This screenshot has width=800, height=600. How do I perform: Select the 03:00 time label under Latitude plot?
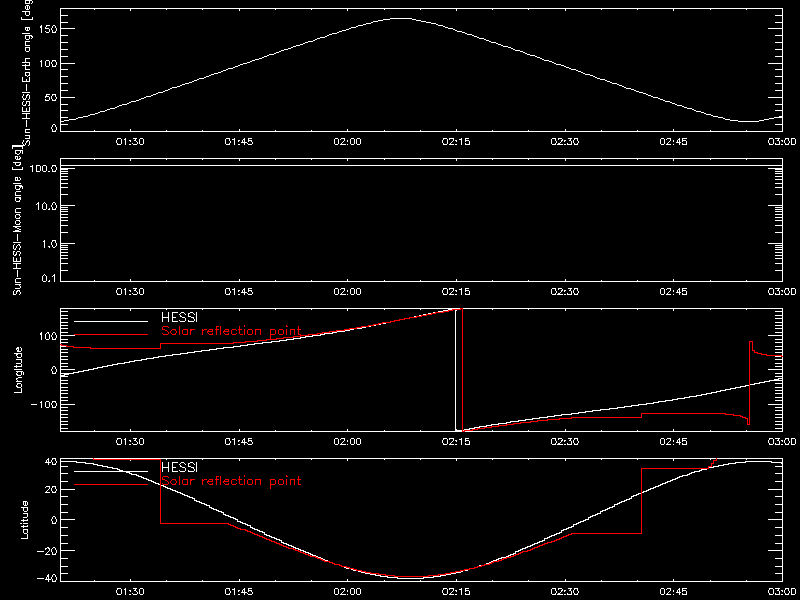tap(781, 592)
